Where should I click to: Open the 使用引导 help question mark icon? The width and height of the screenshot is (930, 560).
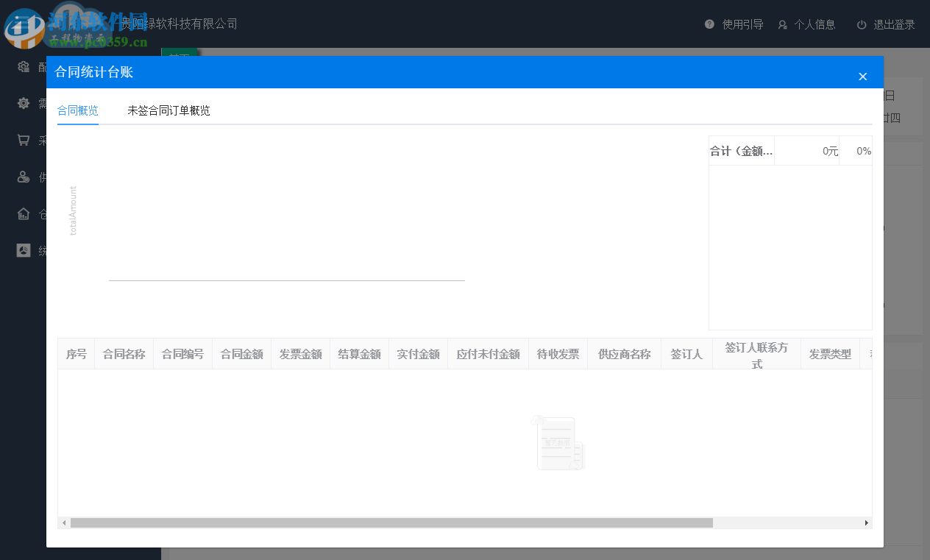pos(709,24)
